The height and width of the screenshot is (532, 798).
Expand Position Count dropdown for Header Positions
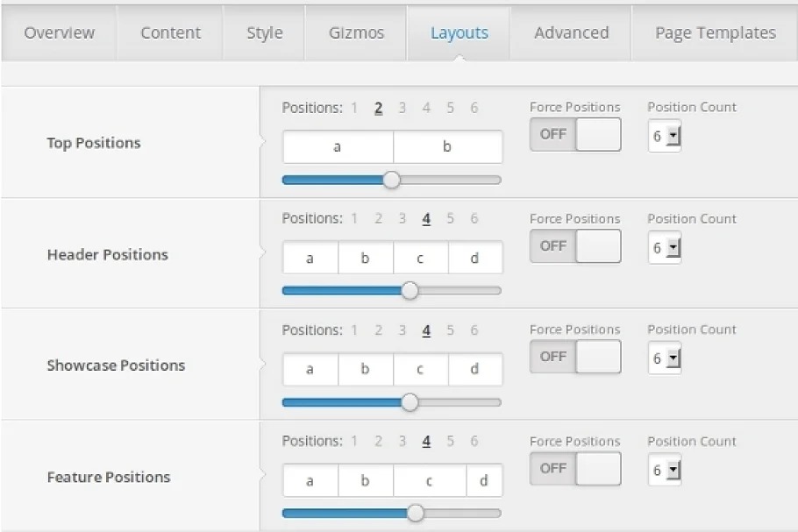665,248
